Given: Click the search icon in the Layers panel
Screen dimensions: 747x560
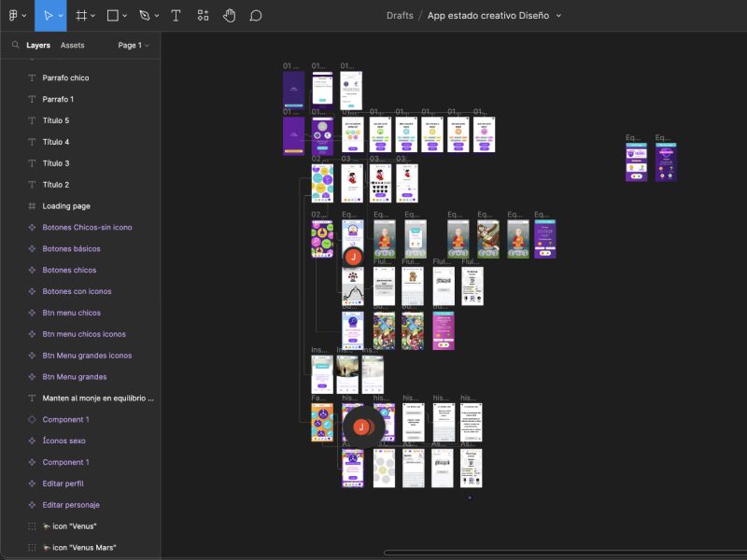Looking at the screenshot, I should 15,44.
